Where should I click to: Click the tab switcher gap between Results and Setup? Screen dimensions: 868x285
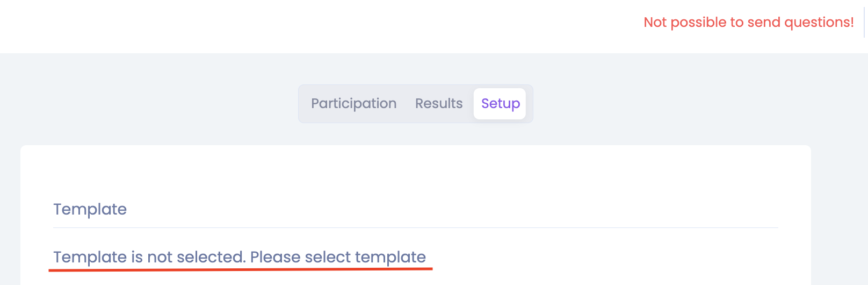(x=468, y=104)
